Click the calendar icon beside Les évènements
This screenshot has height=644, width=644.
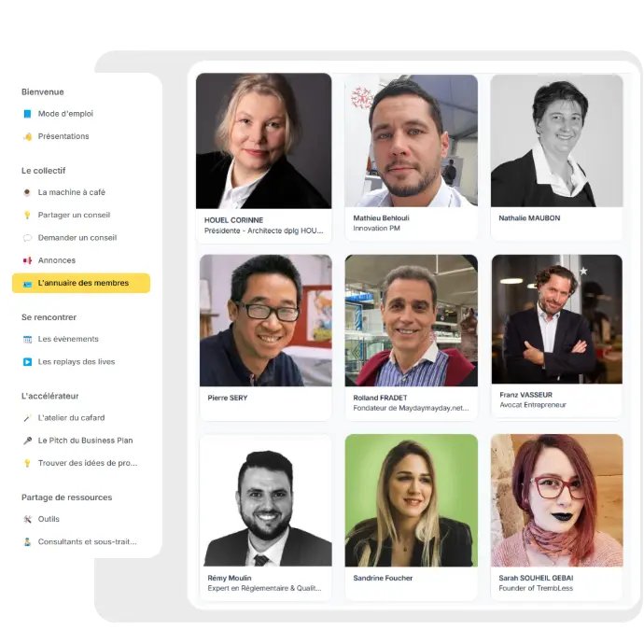pyautogui.click(x=27, y=339)
